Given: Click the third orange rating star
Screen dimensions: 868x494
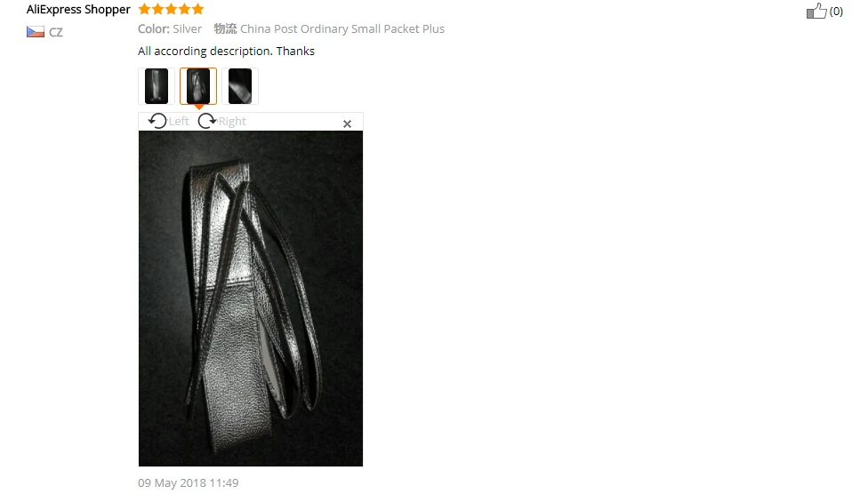Looking at the screenshot, I should tap(171, 9).
